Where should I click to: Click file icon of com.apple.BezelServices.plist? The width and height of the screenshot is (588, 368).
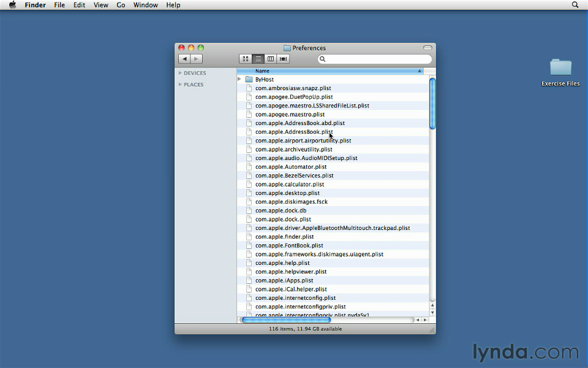(249, 175)
